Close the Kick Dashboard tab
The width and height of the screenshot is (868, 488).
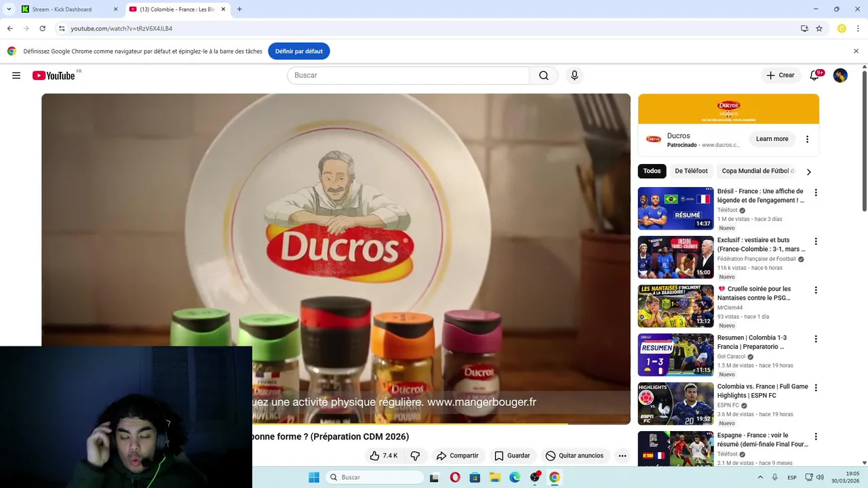(x=115, y=9)
